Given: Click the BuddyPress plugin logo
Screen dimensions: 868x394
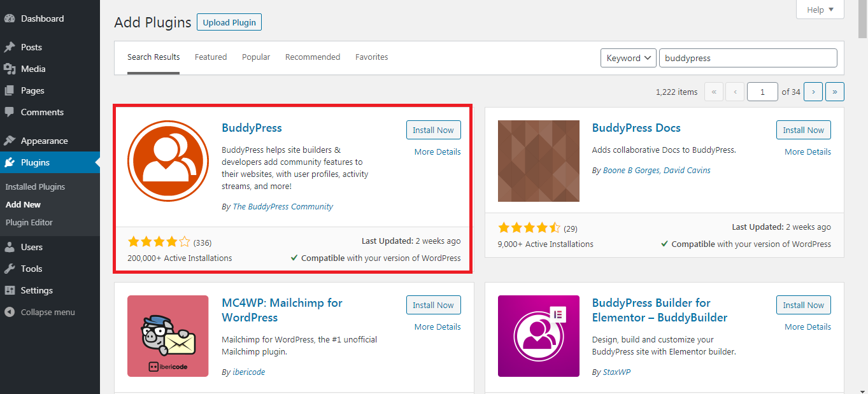Looking at the screenshot, I should coord(168,161).
